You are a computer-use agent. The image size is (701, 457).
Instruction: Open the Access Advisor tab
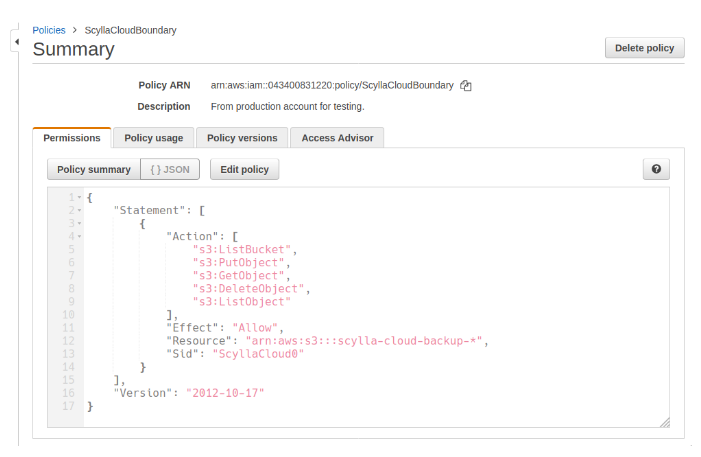click(337, 138)
